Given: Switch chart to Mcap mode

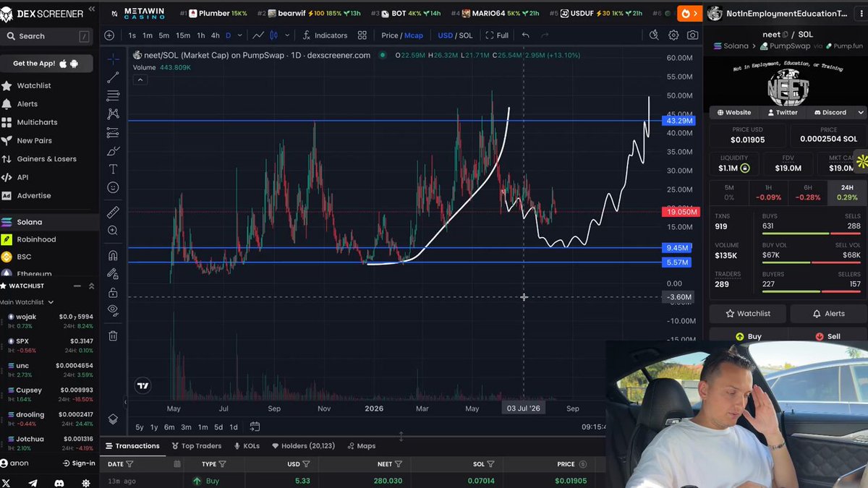Looking at the screenshot, I should pyautogui.click(x=414, y=35).
